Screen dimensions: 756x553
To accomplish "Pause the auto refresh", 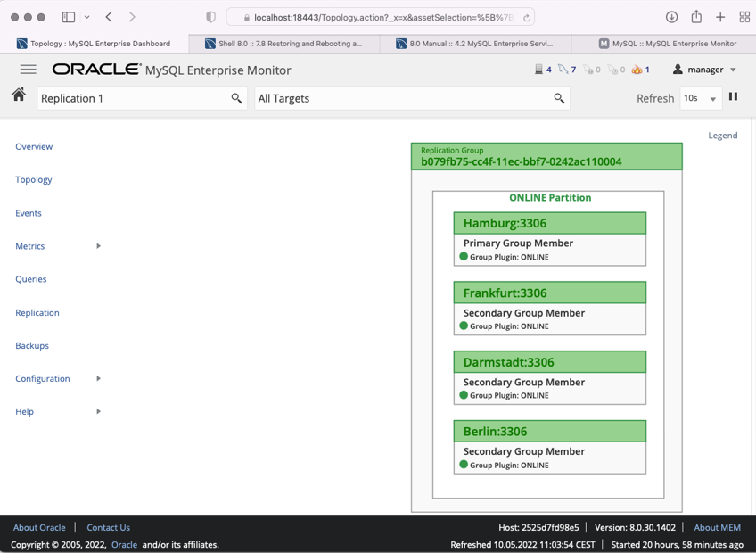I will (733, 96).
